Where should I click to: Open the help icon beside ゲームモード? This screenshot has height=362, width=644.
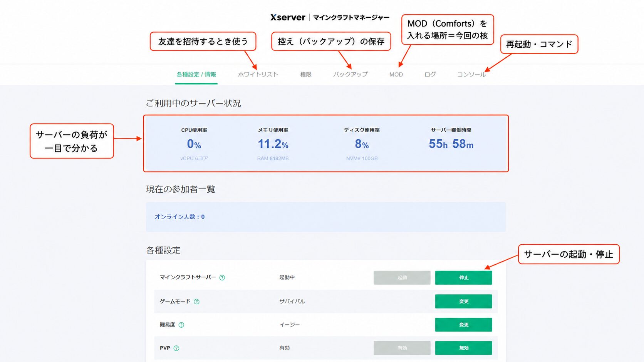coord(197,302)
